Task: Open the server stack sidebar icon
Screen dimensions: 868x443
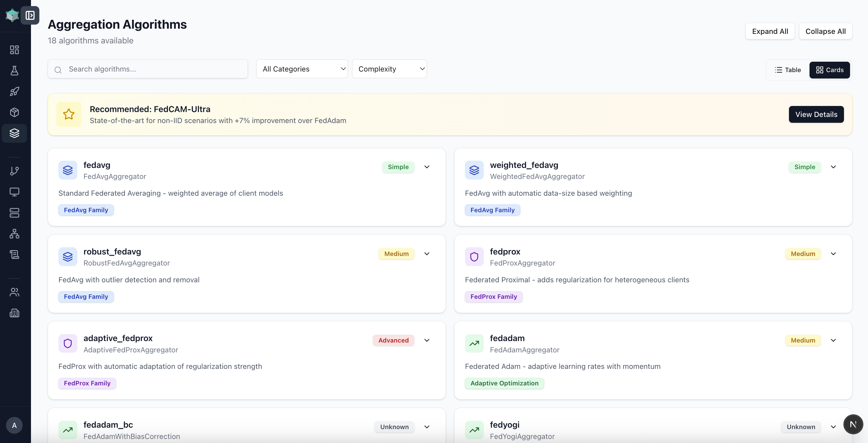Action: [x=14, y=213]
